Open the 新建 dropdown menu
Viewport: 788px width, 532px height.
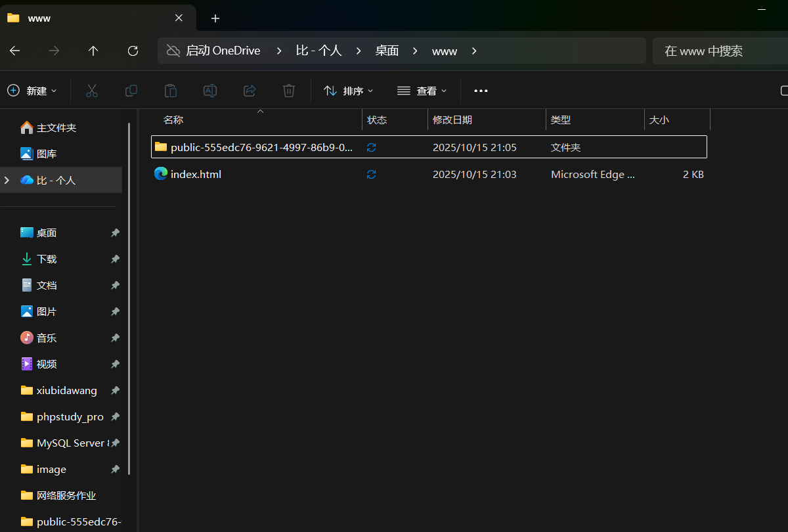point(32,91)
